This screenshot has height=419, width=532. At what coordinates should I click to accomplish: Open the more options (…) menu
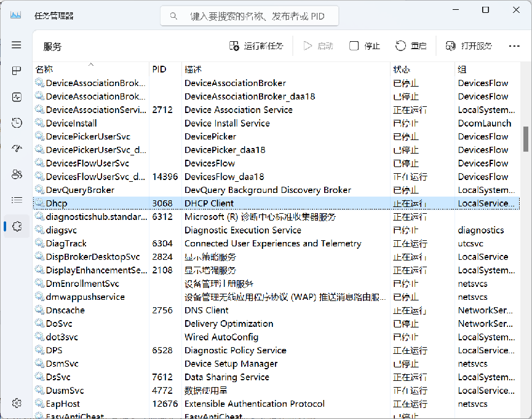[x=514, y=45]
